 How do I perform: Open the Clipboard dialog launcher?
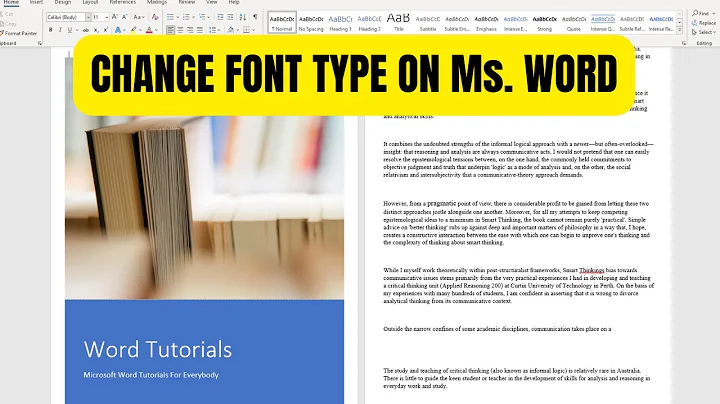pos(39,43)
